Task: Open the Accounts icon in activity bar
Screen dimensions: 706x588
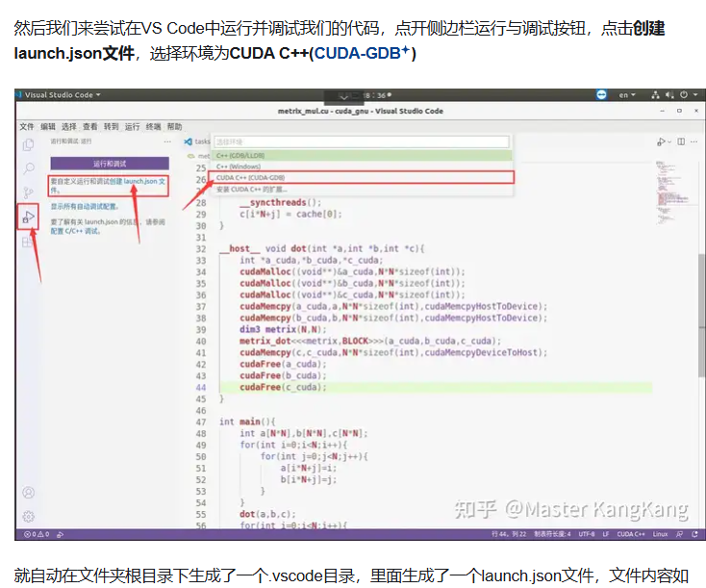Action: (x=28, y=493)
